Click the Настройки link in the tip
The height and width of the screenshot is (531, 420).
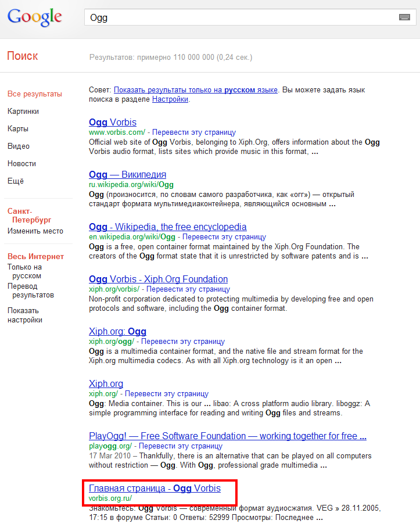point(170,99)
